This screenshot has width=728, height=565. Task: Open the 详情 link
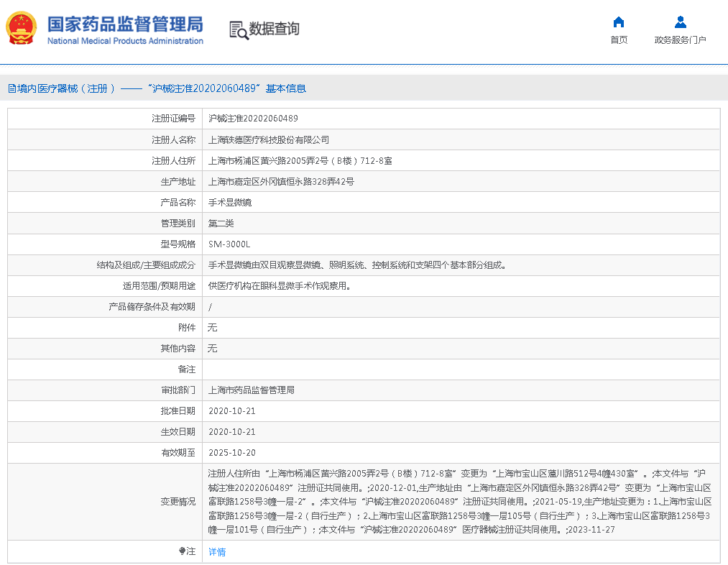216,552
